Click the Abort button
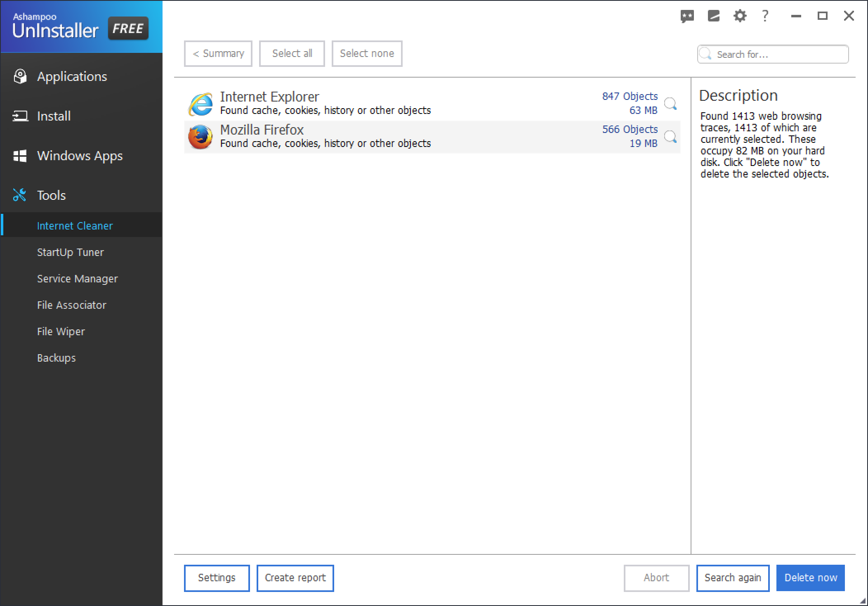The image size is (868, 606). coord(656,578)
